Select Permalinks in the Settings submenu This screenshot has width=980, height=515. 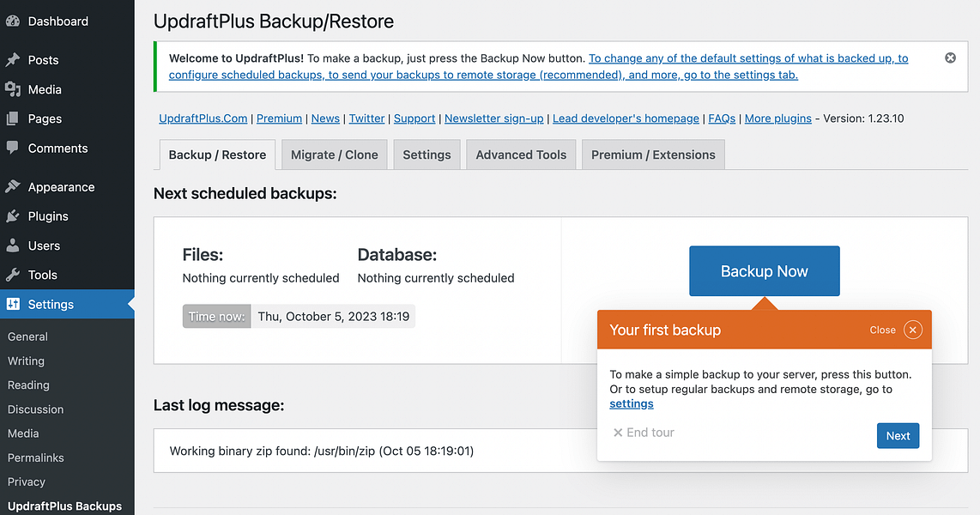click(x=35, y=457)
